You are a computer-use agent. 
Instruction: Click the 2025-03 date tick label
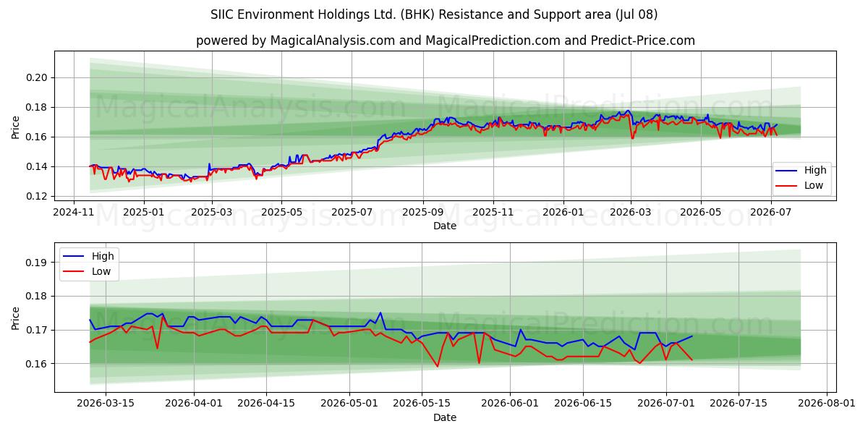pyautogui.click(x=212, y=213)
